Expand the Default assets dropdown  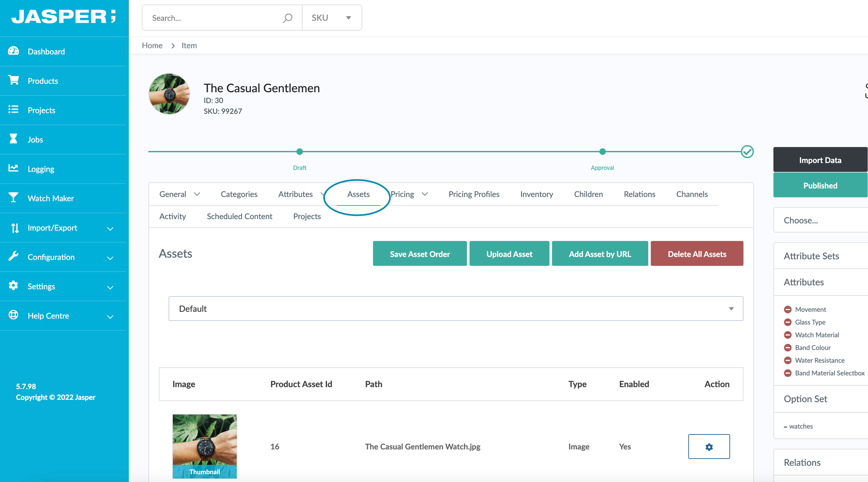pos(455,309)
